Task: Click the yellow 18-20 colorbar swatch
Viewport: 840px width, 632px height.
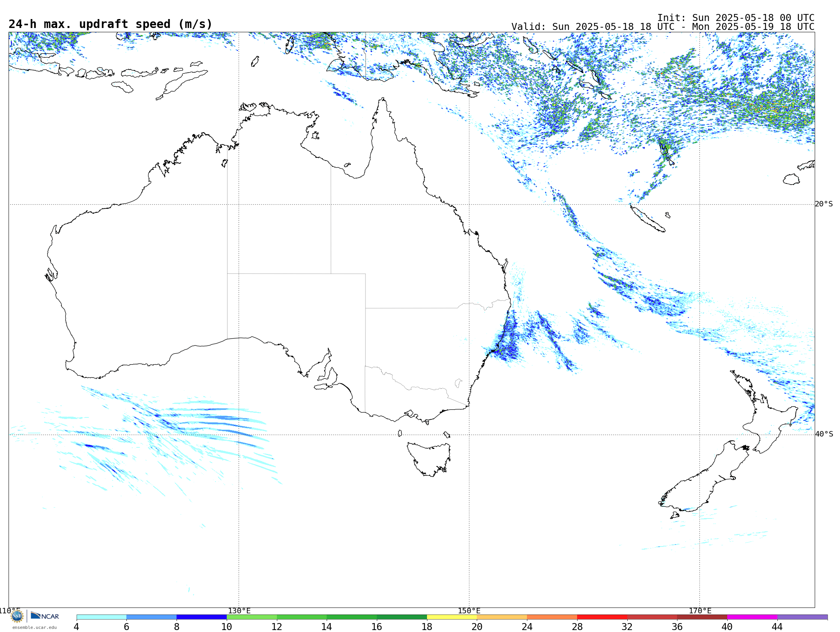Action: pyautogui.click(x=452, y=617)
